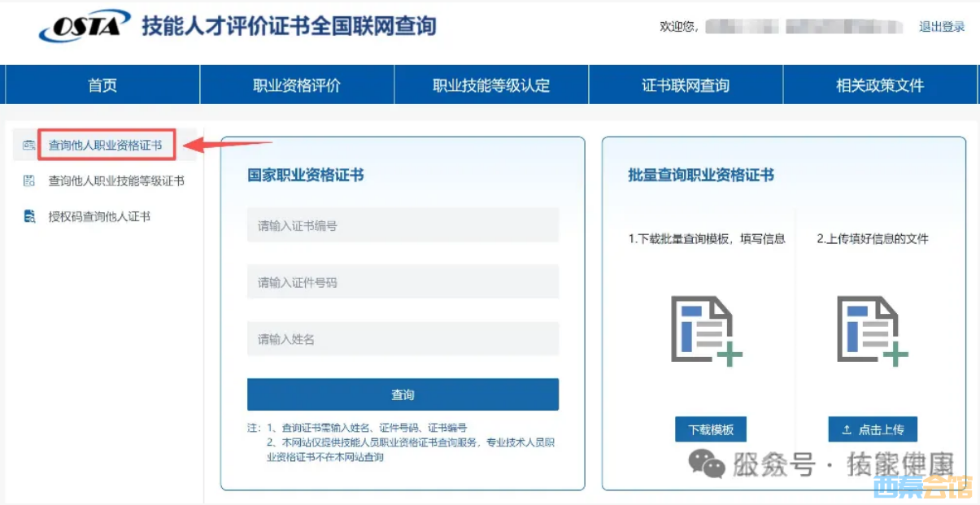980x505 pixels.
Task: Click the OSTA logo in header
Action: click(x=85, y=26)
